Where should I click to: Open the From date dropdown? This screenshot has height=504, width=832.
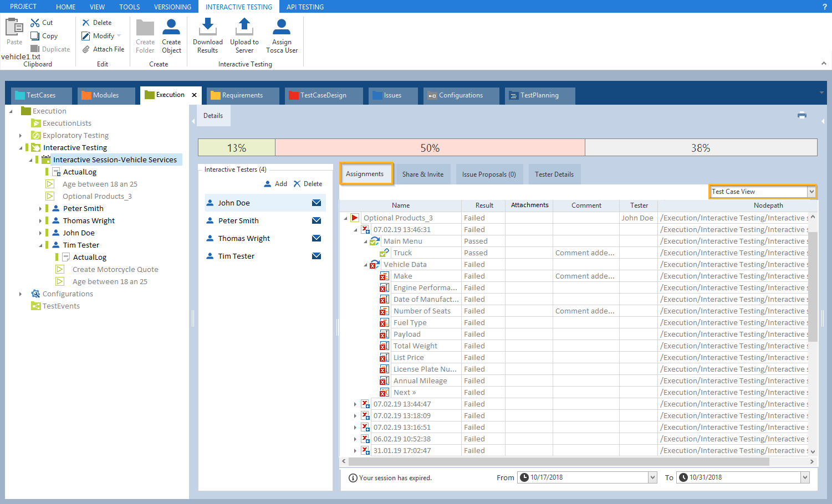coord(652,477)
